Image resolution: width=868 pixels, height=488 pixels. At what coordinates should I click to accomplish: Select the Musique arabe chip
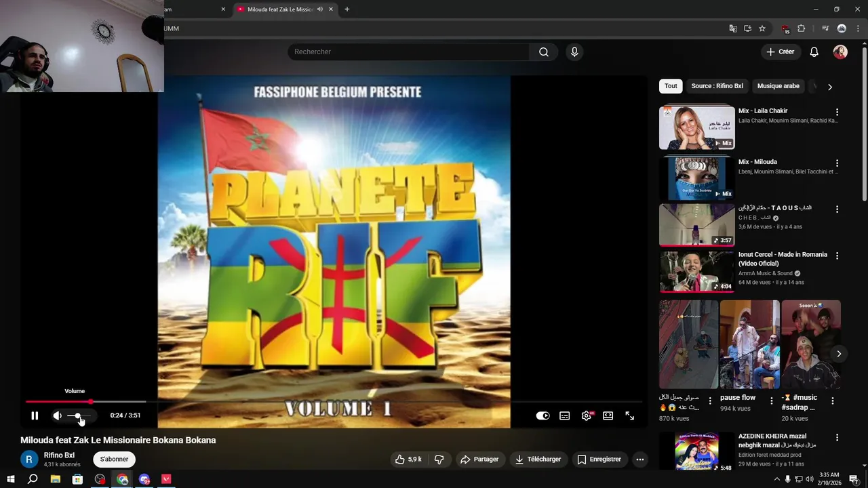point(778,86)
